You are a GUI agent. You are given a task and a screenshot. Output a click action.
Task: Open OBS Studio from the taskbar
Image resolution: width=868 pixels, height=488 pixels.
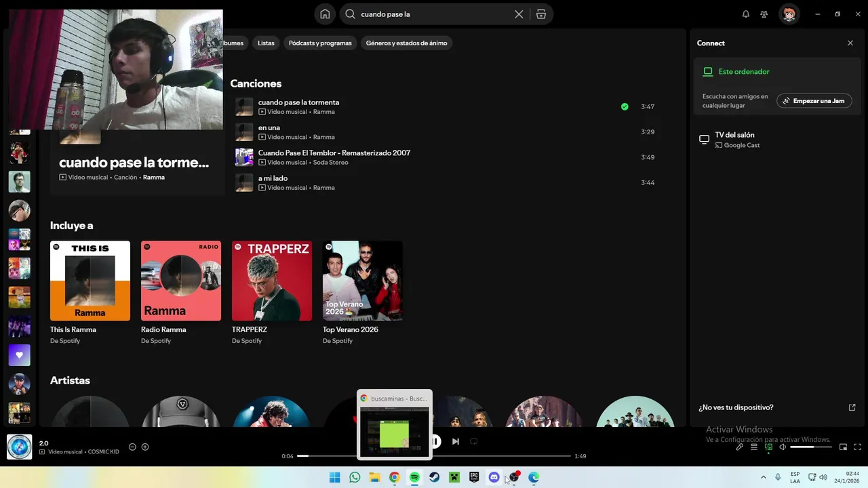(x=514, y=477)
